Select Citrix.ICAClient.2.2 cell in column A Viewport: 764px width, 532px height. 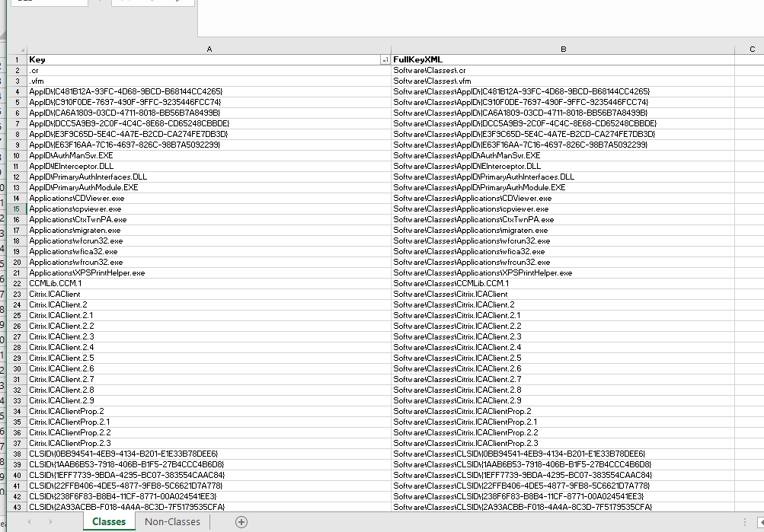point(209,326)
